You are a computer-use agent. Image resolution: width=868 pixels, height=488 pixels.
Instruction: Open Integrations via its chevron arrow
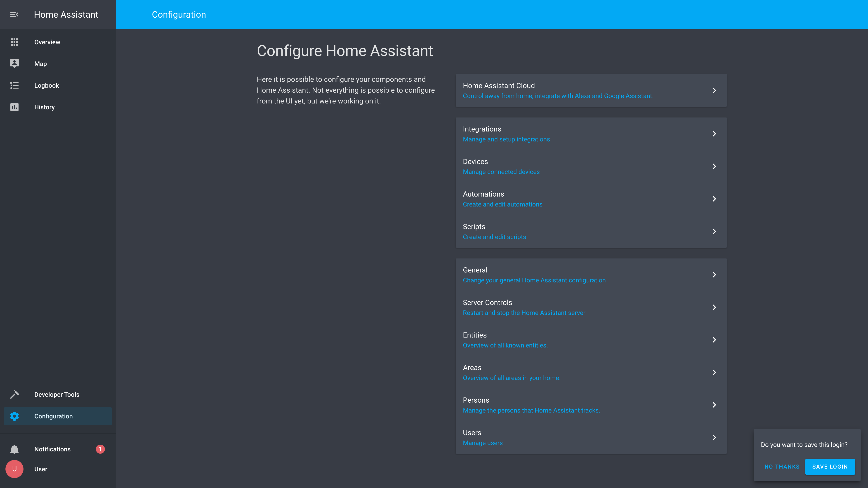[714, 134]
